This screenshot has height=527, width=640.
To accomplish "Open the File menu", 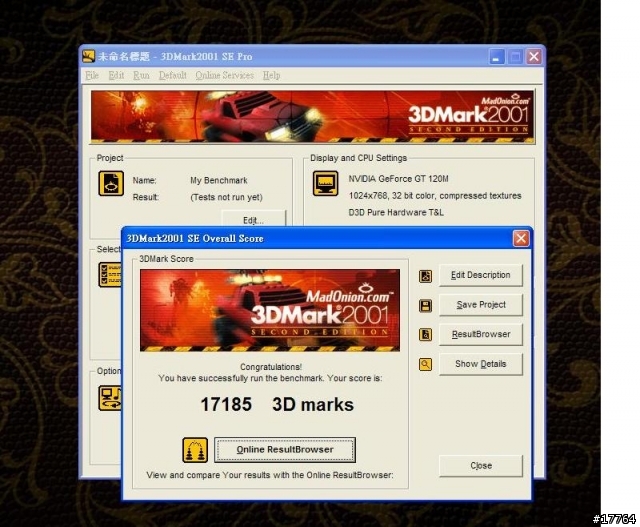I will click(92, 76).
